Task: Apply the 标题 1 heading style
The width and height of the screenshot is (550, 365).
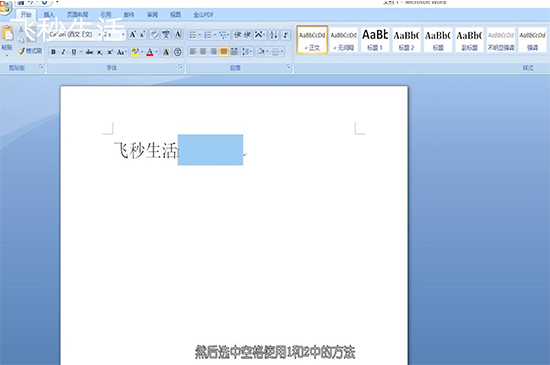Action: coord(375,40)
